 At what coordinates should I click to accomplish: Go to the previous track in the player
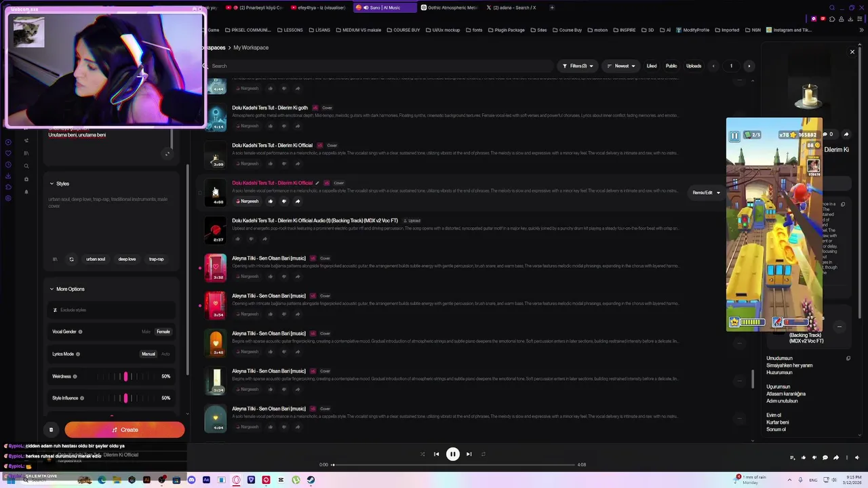coord(436,454)
